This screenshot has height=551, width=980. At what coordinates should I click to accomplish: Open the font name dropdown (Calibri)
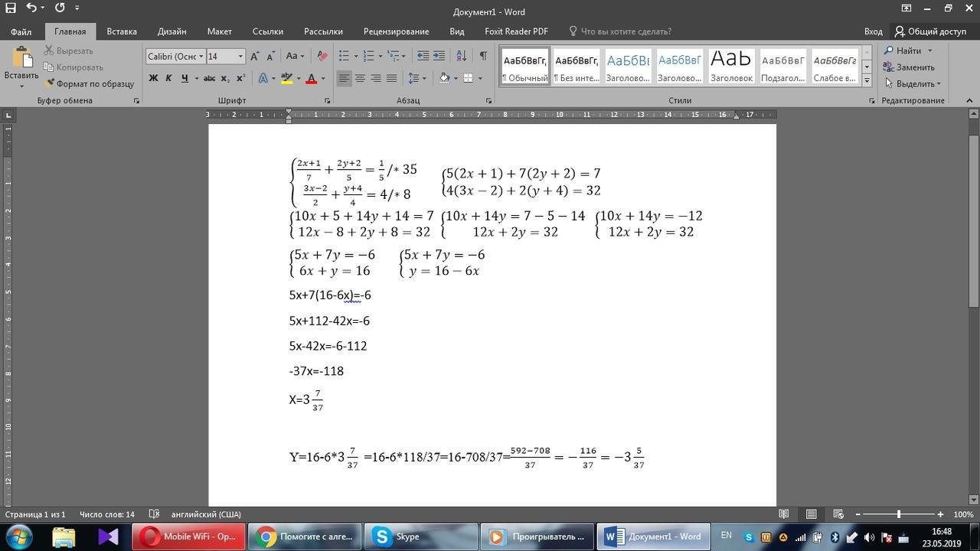coord(201,57)
